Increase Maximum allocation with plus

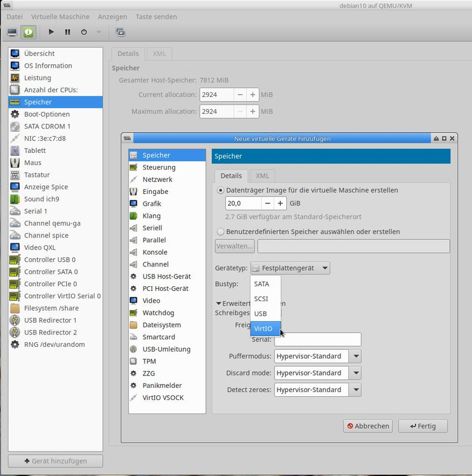(252, 111)
